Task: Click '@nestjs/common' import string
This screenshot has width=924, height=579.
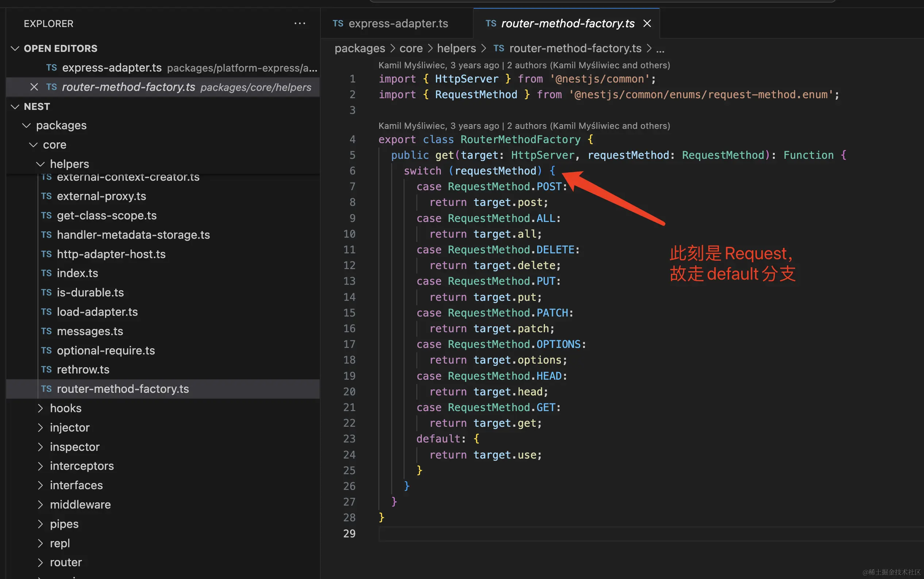Action: point(600,79)
